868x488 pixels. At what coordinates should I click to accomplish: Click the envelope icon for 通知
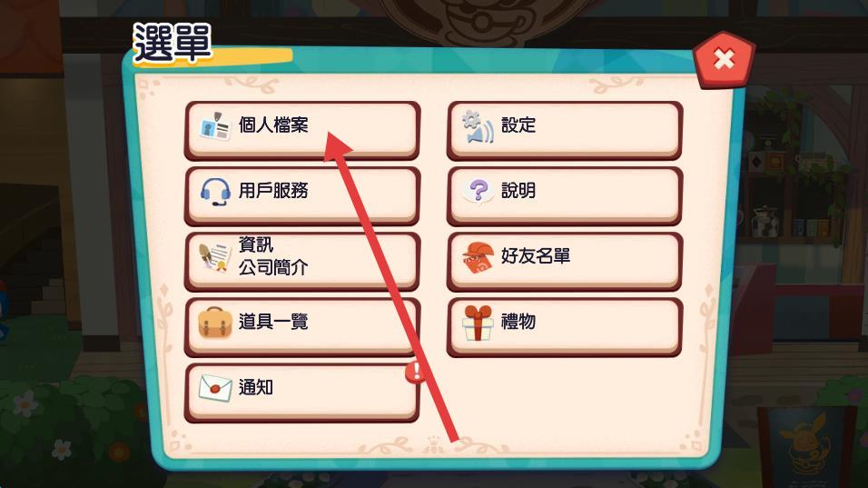pos(215,388)
